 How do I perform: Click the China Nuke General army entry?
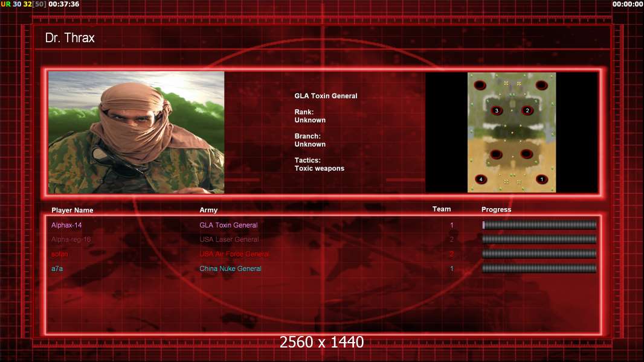(230, 268)
